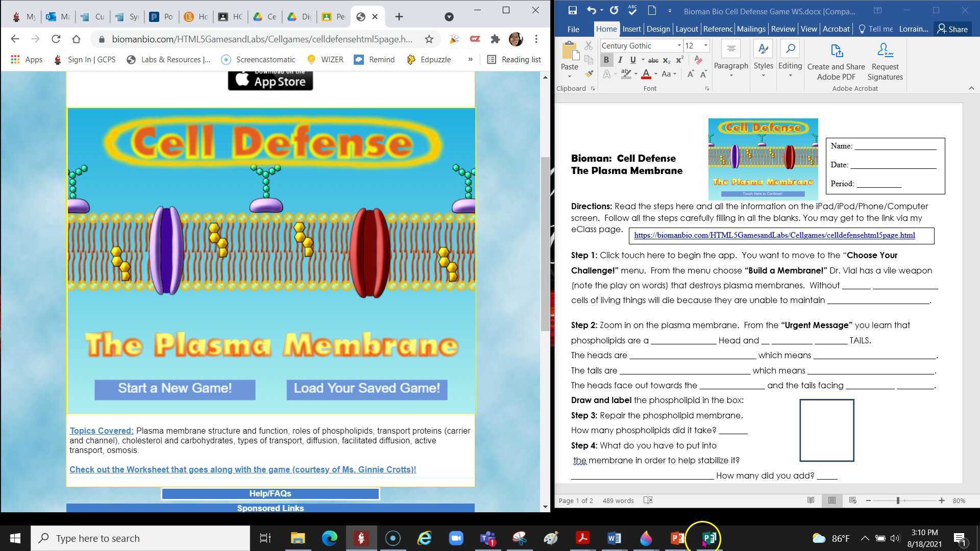Open the Font dialog launcher

[707, 89]
